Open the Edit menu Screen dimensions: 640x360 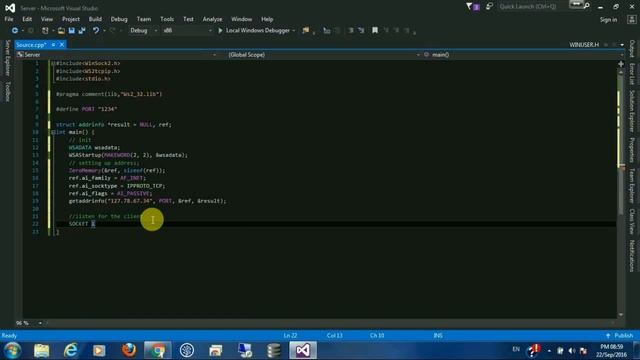click(x=27, y=19)
